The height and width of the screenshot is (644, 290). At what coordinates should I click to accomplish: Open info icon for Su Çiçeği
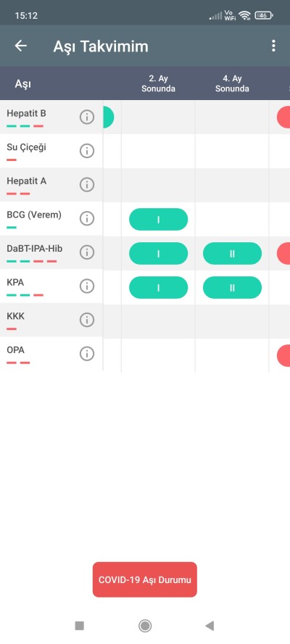point(87,151)
